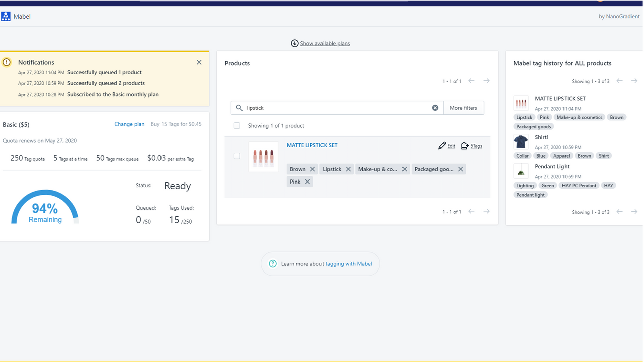644x362 pixels.
Task: Clear the lipstick search using the X icon
Action: 435,107
